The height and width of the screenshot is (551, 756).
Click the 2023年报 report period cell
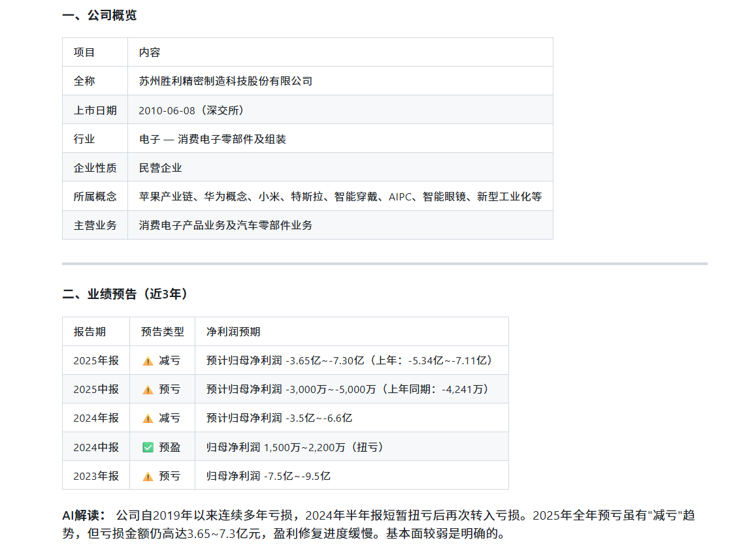click(96, 476)
